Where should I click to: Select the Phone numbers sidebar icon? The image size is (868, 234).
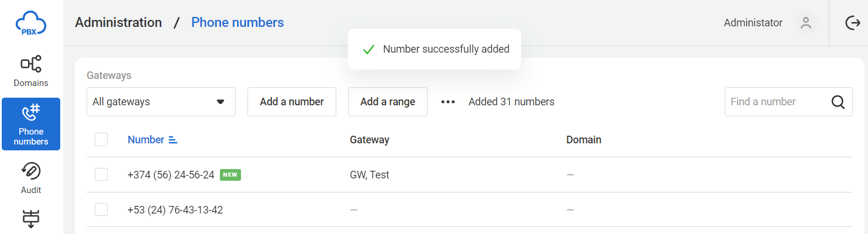(31, 112)
